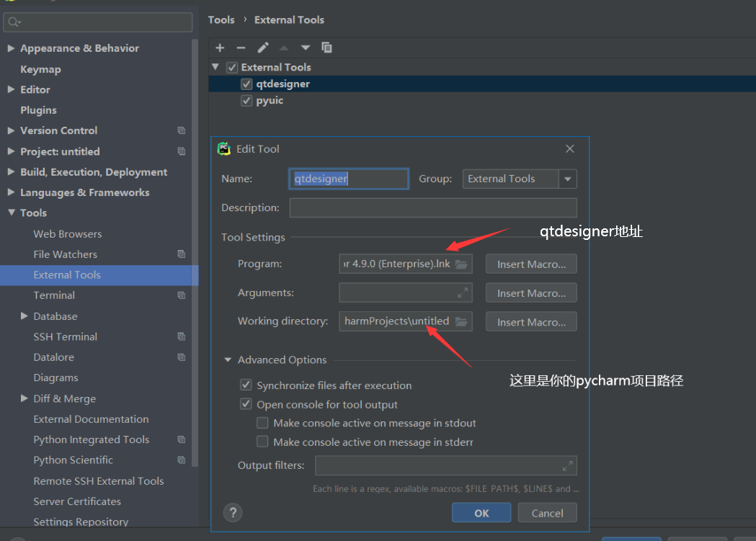Click project-level icon beside Python Integrated Tools
The width and height of the screenshot is (756, 541).
pos(182,439)
